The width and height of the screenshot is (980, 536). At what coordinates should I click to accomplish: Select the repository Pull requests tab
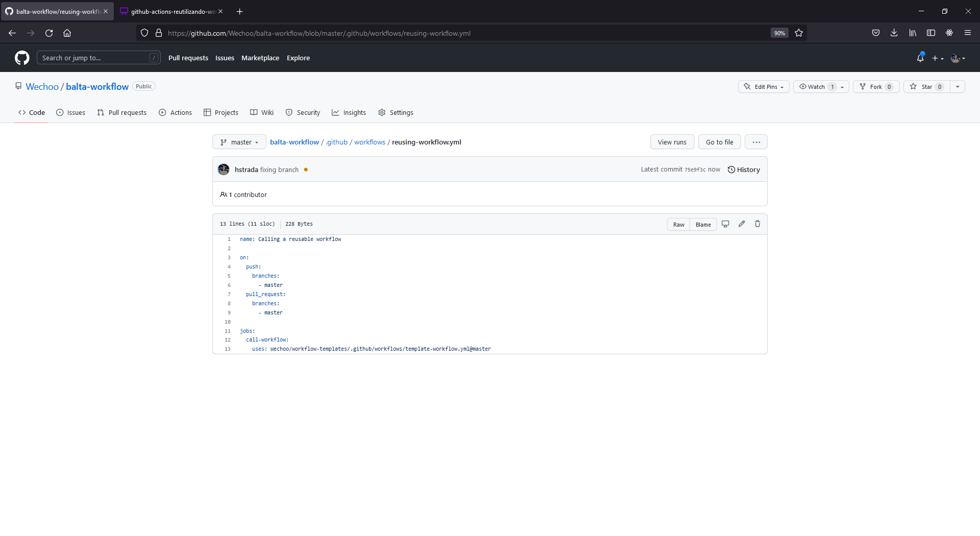coord(121,112)
